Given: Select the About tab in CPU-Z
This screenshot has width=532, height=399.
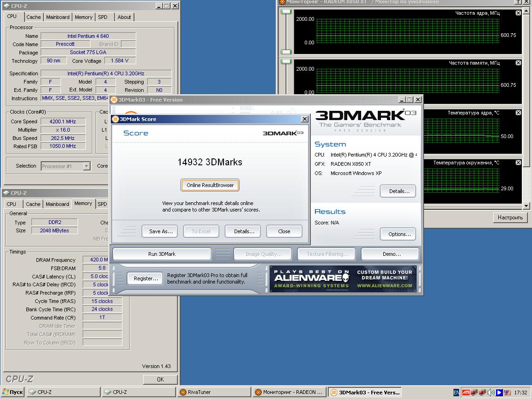Looking at the screenshot, I should point(124,17).
